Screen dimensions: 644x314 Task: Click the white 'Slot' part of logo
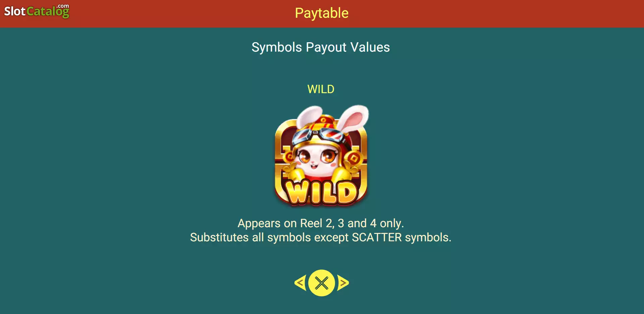click(15, 11)
